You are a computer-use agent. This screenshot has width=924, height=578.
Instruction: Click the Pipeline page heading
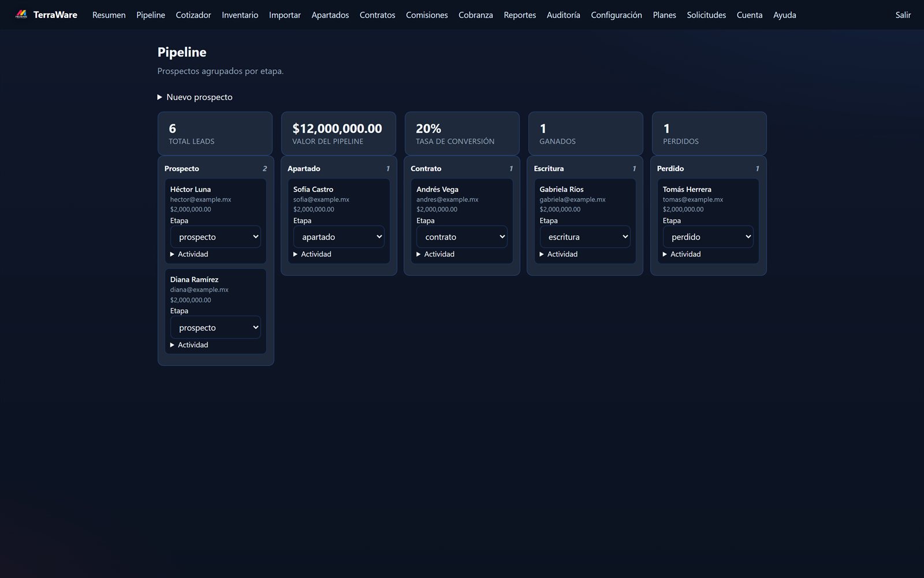click(x=182, y=52)
